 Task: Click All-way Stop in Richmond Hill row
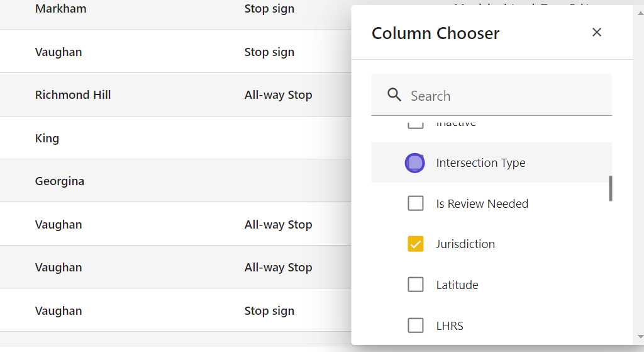(x=278, y=95)
